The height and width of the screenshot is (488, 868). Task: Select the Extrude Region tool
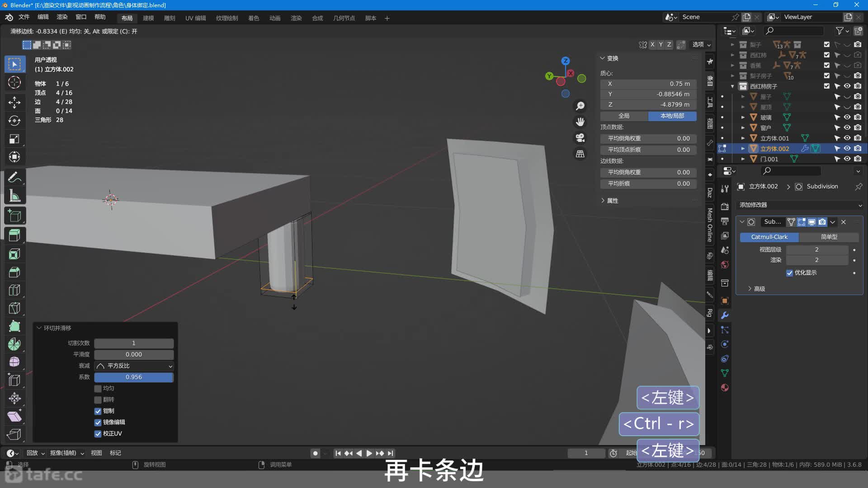coord(14,235)
